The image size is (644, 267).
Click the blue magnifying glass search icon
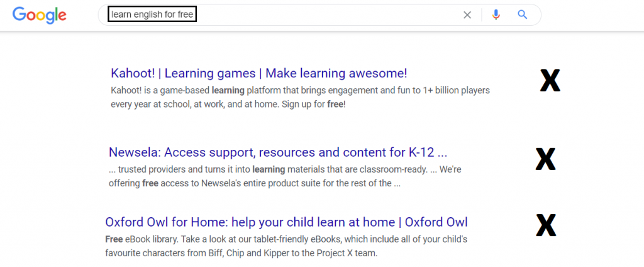point(522,15)
